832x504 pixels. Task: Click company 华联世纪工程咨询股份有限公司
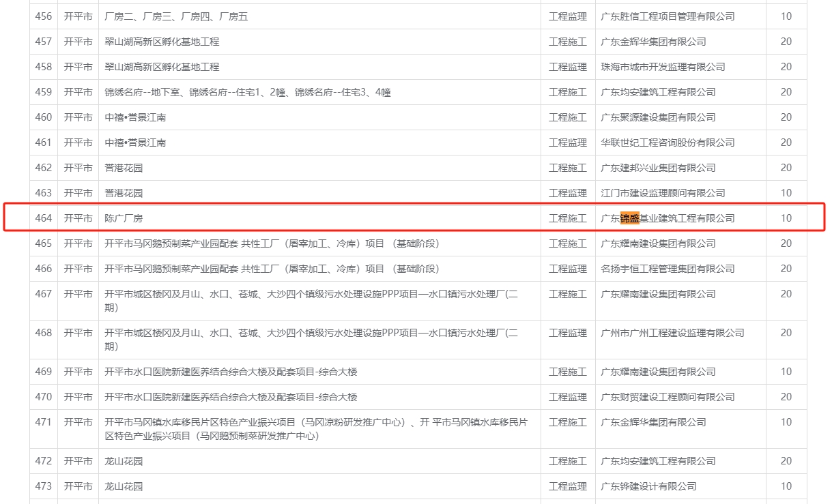(668, 143)
